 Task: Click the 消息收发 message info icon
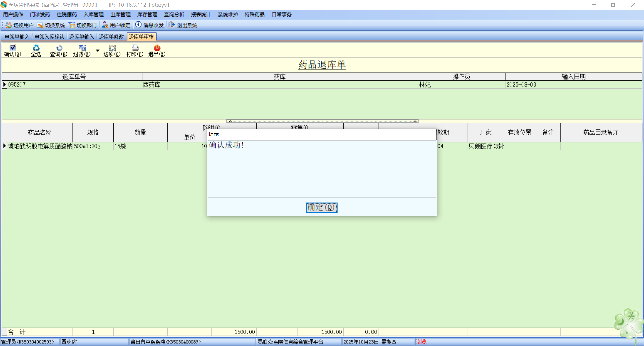138,25
